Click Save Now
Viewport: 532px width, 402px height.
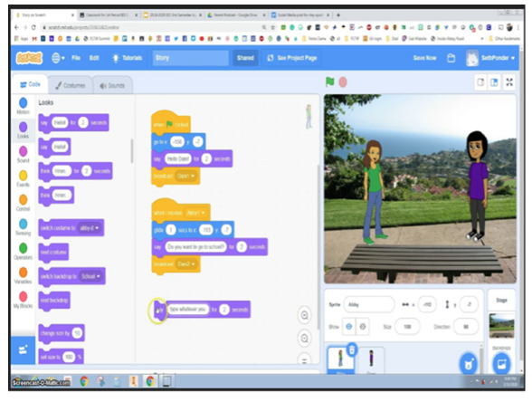pyautogui.click(x=424, y=58)
